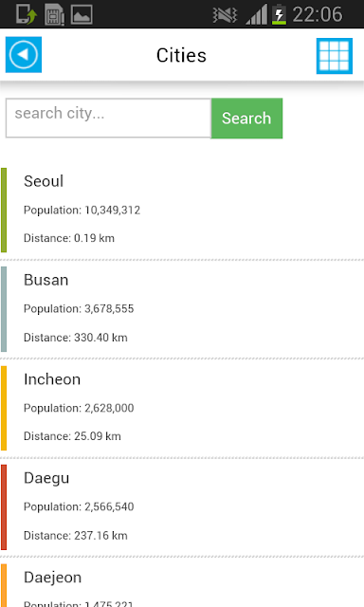Open the device sync notification icon
The image size is (364, 607).
point(27,15)
